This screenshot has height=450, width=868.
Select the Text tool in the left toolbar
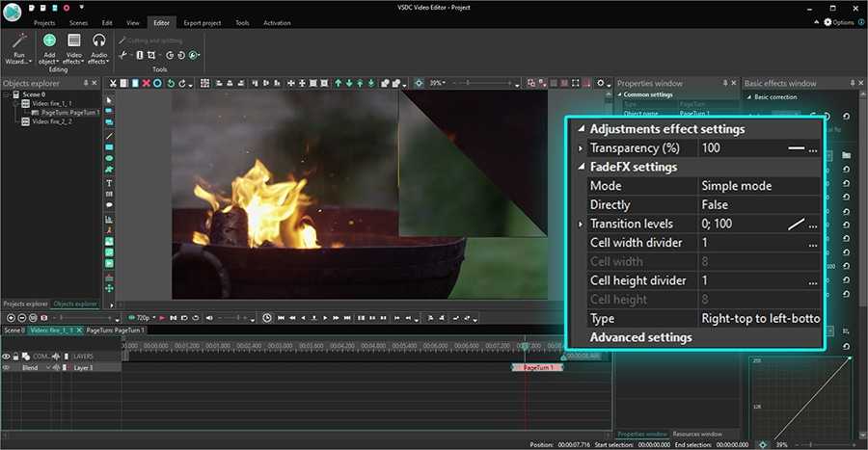click(109, 183)
